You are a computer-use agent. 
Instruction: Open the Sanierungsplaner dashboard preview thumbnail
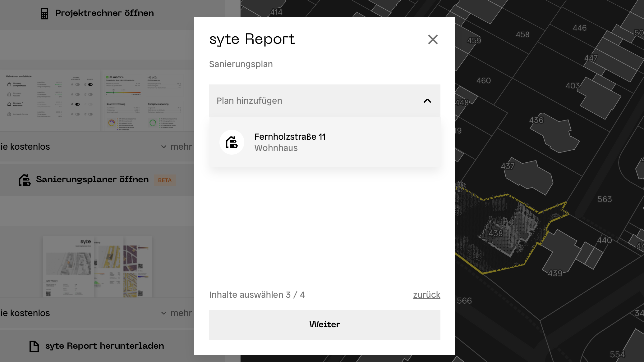pos(96,101)
